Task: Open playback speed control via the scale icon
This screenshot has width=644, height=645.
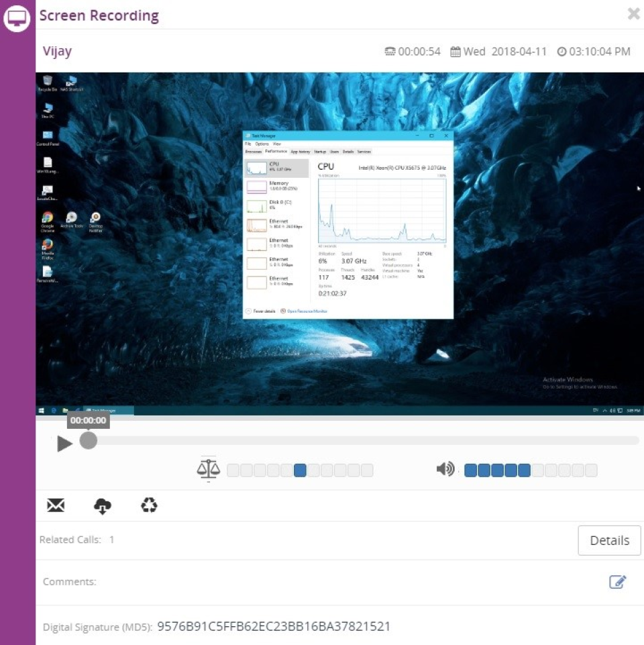Action: [208, 469]
